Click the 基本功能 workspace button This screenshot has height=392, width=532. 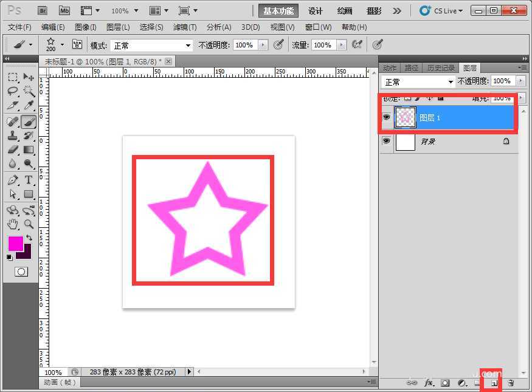[278, 11]
